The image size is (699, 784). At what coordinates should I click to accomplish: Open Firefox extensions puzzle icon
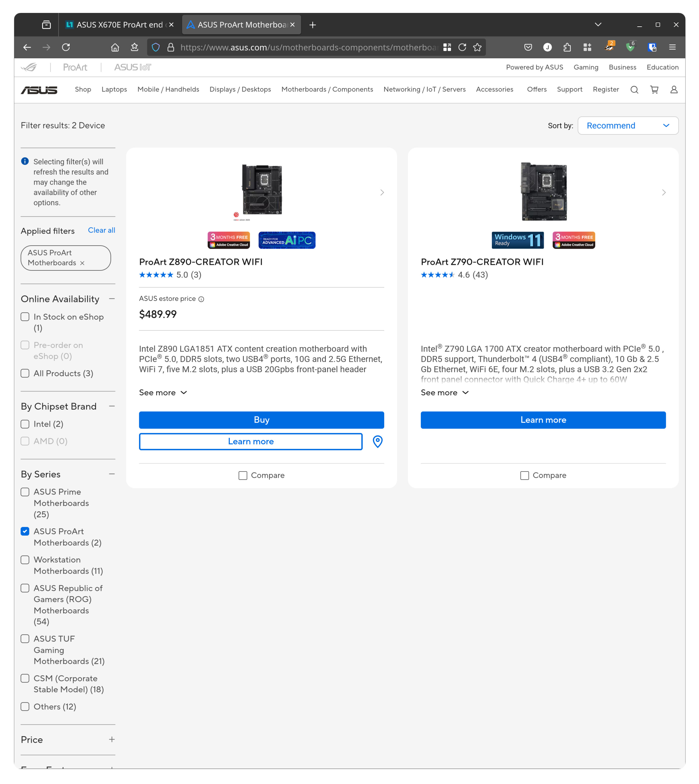[567, 47]
